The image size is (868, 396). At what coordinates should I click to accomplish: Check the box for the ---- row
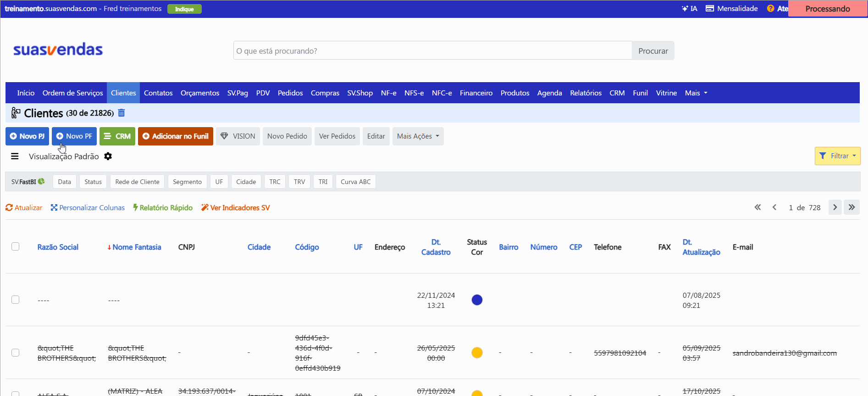click(15, 300)
